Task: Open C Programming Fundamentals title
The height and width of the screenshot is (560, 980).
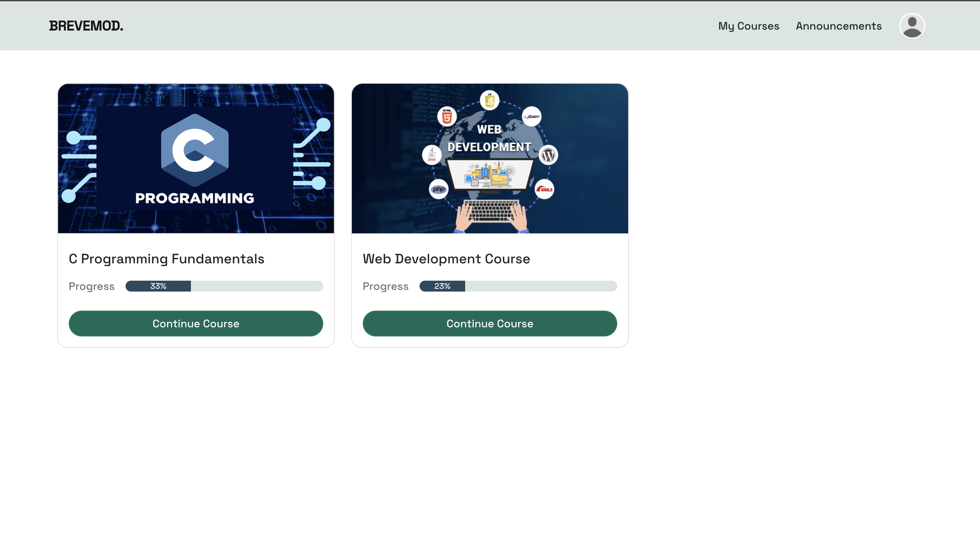Action: coord(166,259)
